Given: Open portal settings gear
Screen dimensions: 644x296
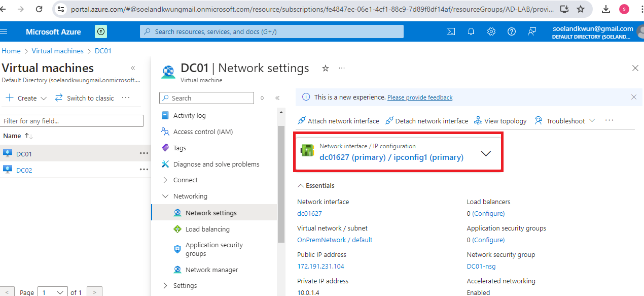Looking at the screenshot, I should point(491,31).
